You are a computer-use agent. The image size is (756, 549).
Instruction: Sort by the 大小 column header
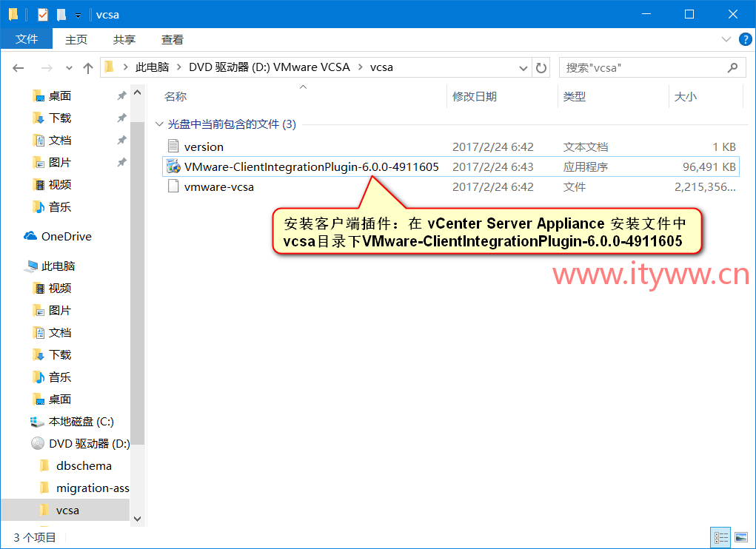[685, 96]
